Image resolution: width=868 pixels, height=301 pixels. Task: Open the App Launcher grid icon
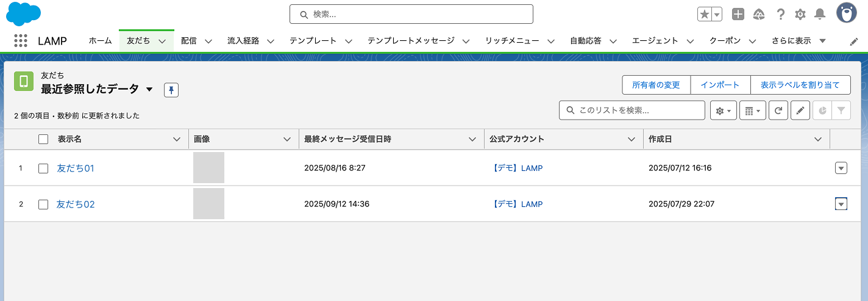pos(21,41)
